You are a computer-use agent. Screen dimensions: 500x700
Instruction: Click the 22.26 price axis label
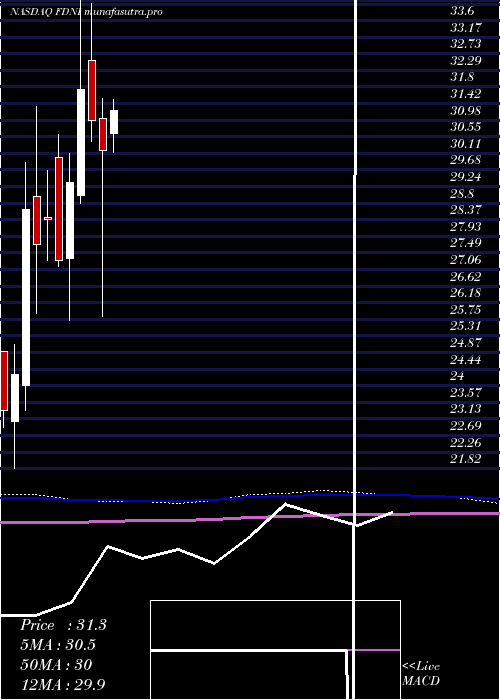point(466,443)
